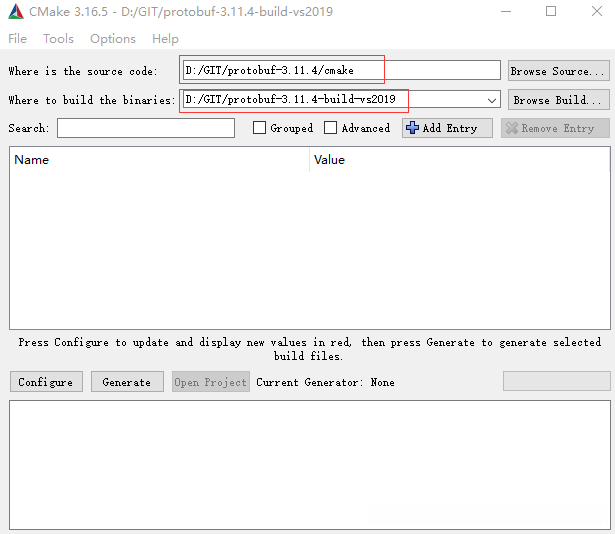Click the Value column header
615x534 pixels.
[x=460, y=160]
